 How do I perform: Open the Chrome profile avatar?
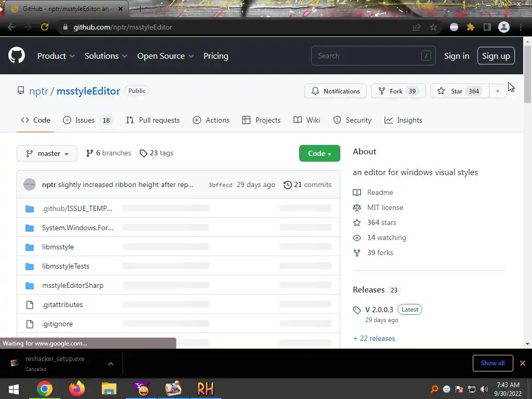coord(504,27)
